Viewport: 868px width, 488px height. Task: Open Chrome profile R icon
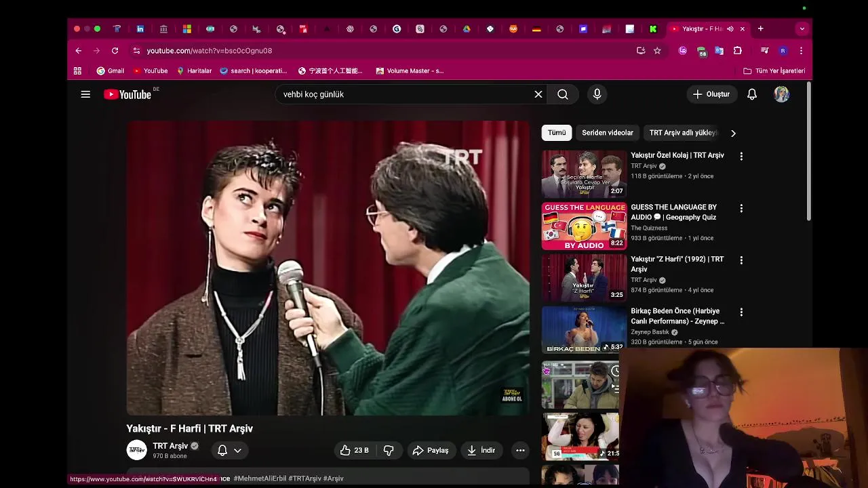pyautogui.click(x=783, y=50)
